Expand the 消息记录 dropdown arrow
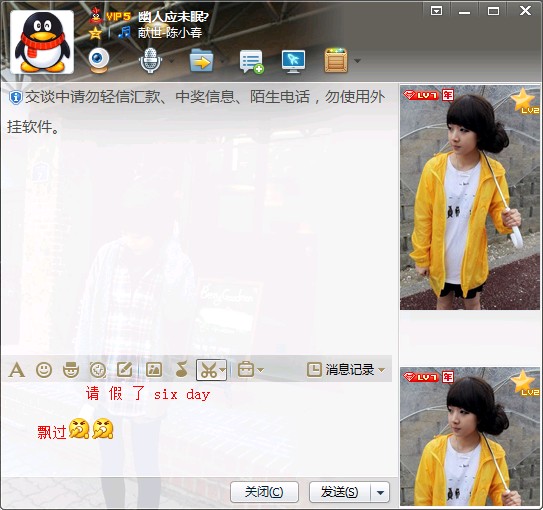This screenshot has height=510, width=543. point(381,370)
